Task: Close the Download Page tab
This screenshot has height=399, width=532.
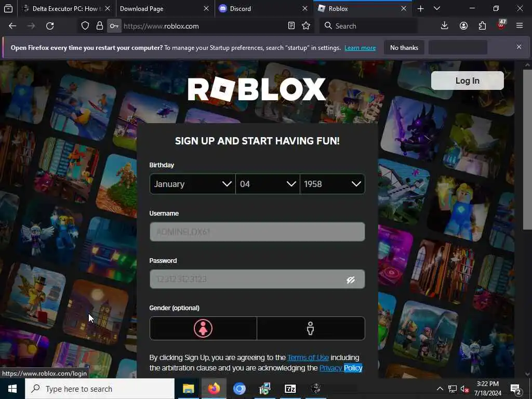Action: pyautogui.click(x=206, y=8)
